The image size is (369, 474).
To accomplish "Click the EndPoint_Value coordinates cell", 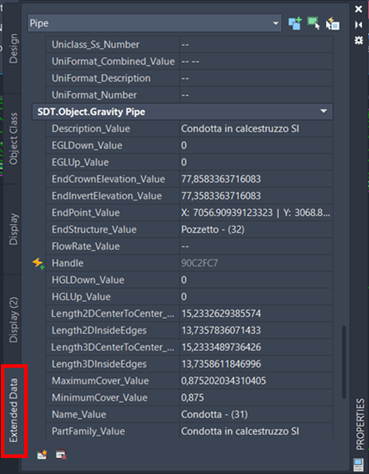I will pos(256,213).
